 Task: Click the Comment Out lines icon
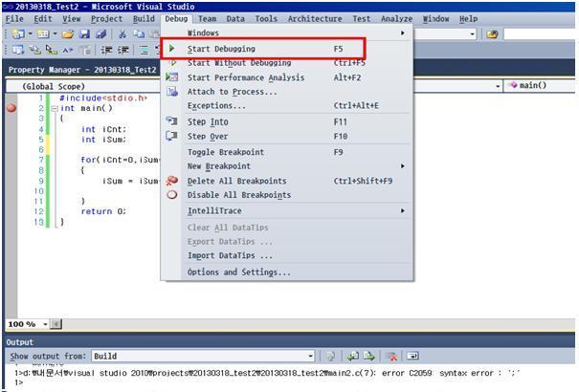(144, 50)
